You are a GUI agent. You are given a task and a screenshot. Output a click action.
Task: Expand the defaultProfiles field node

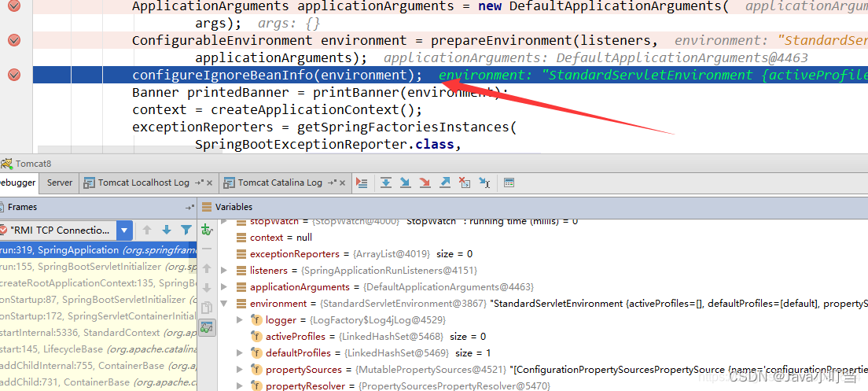pos(240,352)
